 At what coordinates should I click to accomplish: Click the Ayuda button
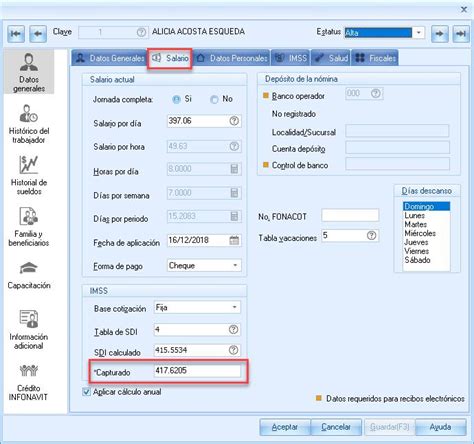click(x=440, y=427)
